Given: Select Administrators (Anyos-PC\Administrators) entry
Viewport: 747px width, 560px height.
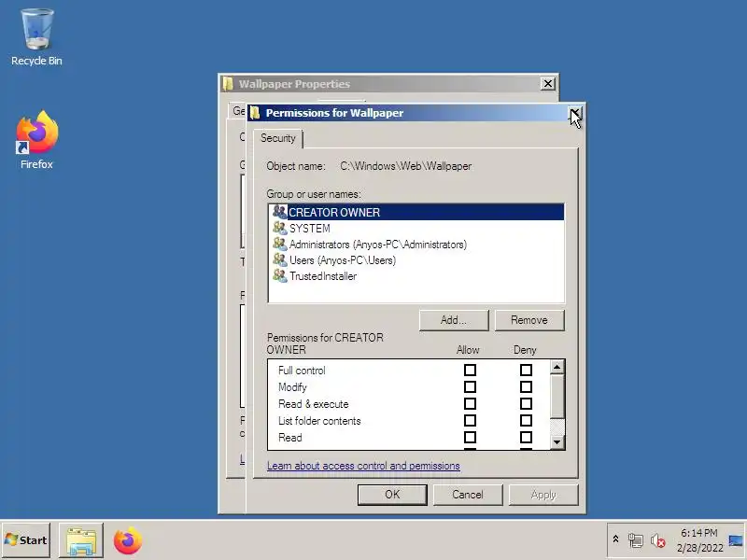Looking at the screenshot, I should tap(416, 245).
